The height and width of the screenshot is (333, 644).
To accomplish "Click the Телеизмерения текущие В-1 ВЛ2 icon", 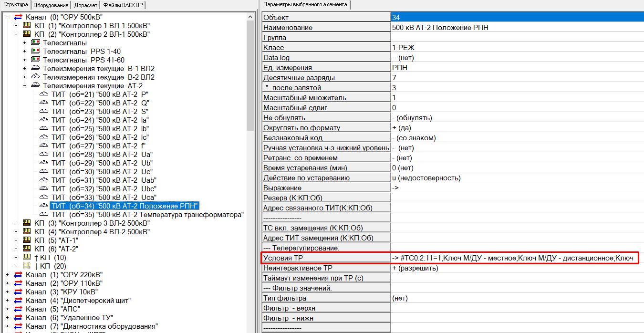I will [35, 69].
